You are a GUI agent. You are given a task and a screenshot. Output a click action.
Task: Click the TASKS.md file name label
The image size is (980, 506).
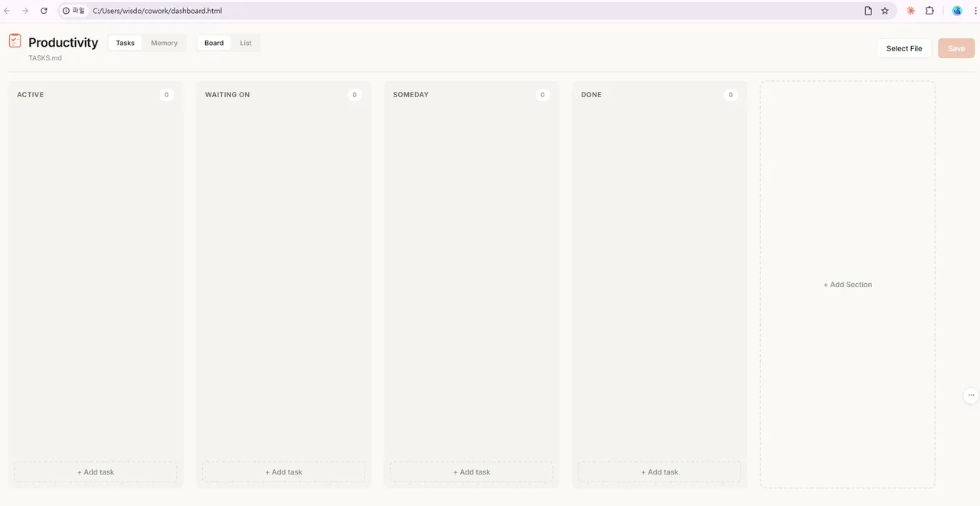(45, 58)
